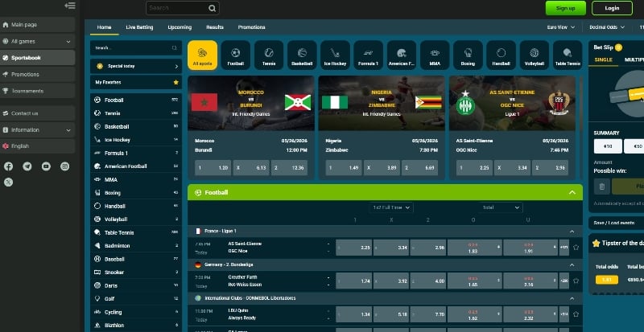Open Cycling in sports list
Viewport: 644px width, 332px height.
click(136, 312)
